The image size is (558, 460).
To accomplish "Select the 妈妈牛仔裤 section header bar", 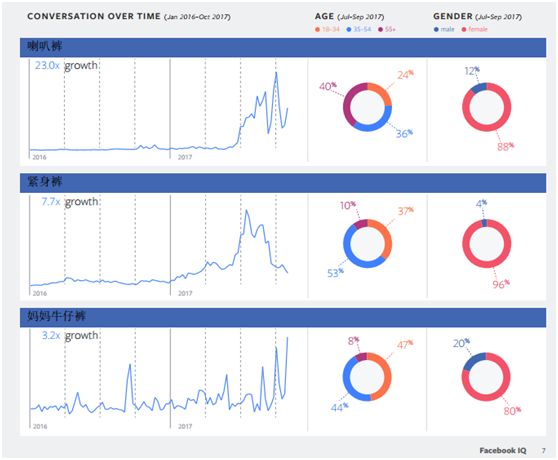I will (x=283, y=317).
